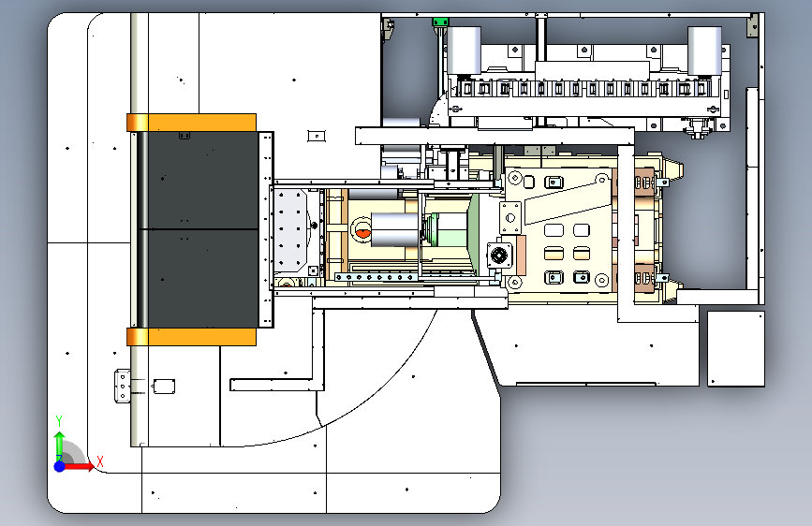Screen dimensions: 812x526
Task: Click the green Y axis arrow of the triad
Action: [60, 446]
